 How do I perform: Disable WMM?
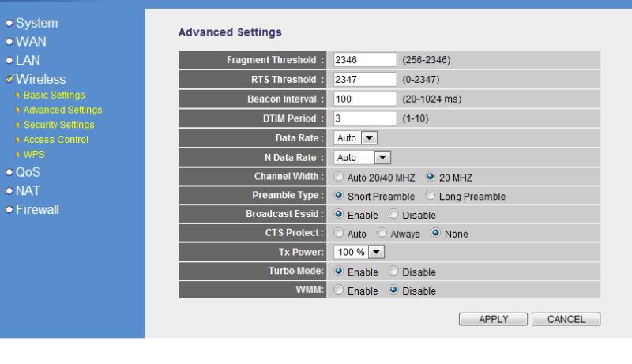pyautogui.click(x=393, y=290)
